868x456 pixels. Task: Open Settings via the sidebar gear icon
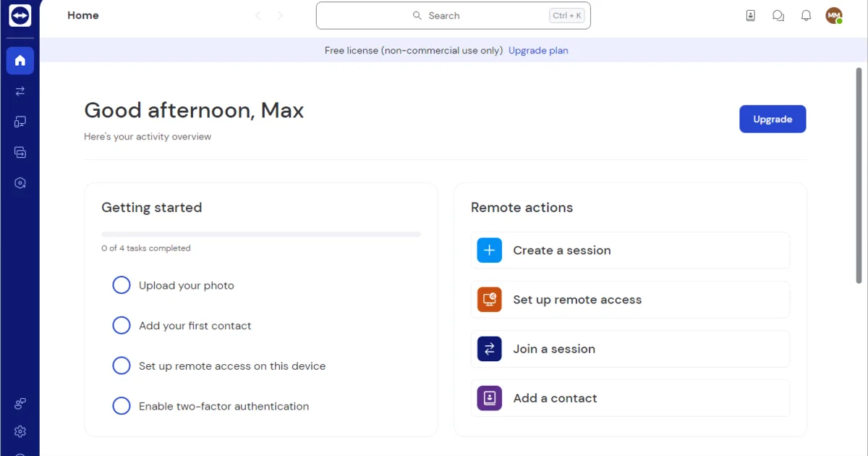(20, 431)
